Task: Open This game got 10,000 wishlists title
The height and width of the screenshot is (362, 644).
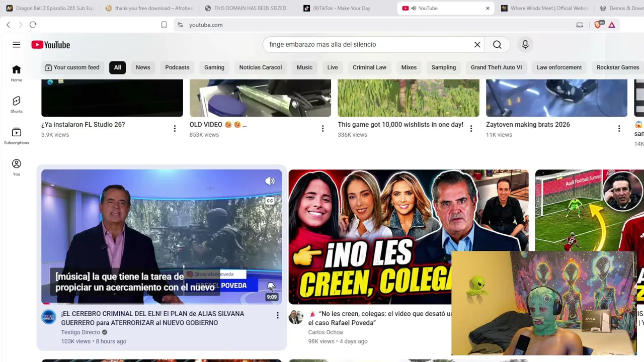Action: pyautogui.click(x=400, y=125)
